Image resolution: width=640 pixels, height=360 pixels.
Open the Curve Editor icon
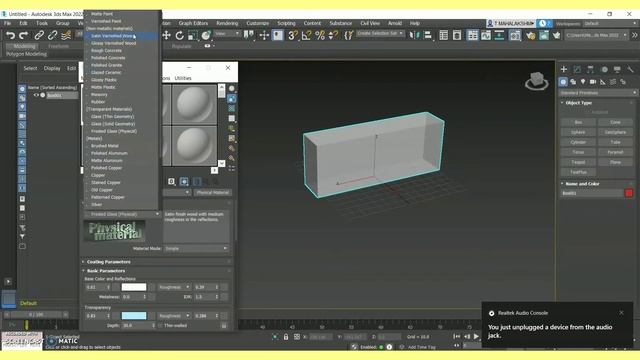coord(486,36)
